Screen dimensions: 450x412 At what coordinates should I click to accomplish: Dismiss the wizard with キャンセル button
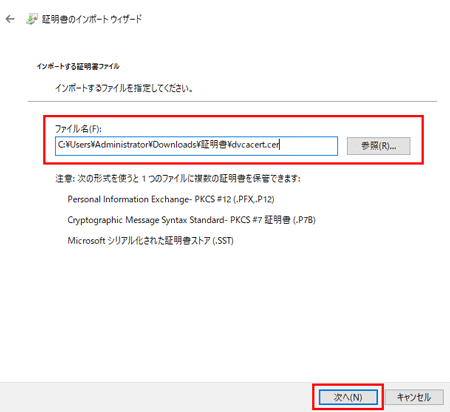(414, 397)
